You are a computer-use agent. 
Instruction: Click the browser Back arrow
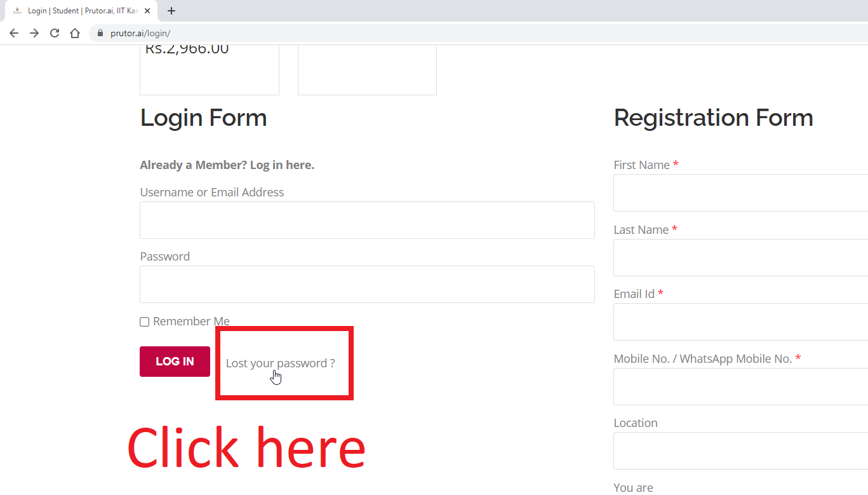[x=14, y=33]
